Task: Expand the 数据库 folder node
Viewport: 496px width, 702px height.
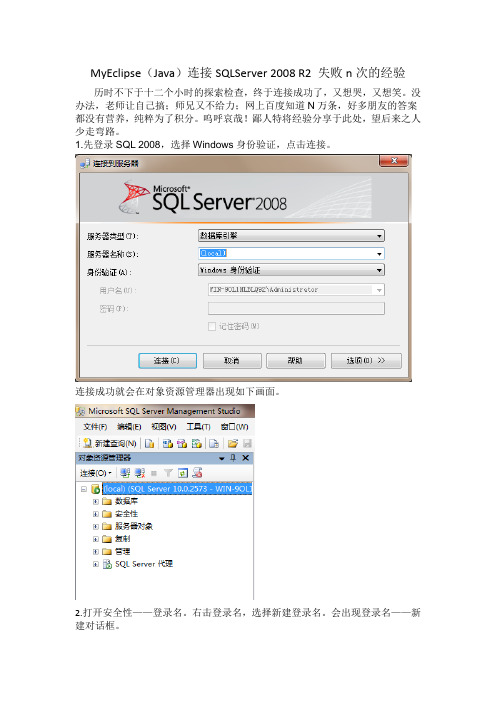Action: tap(95, 501)
